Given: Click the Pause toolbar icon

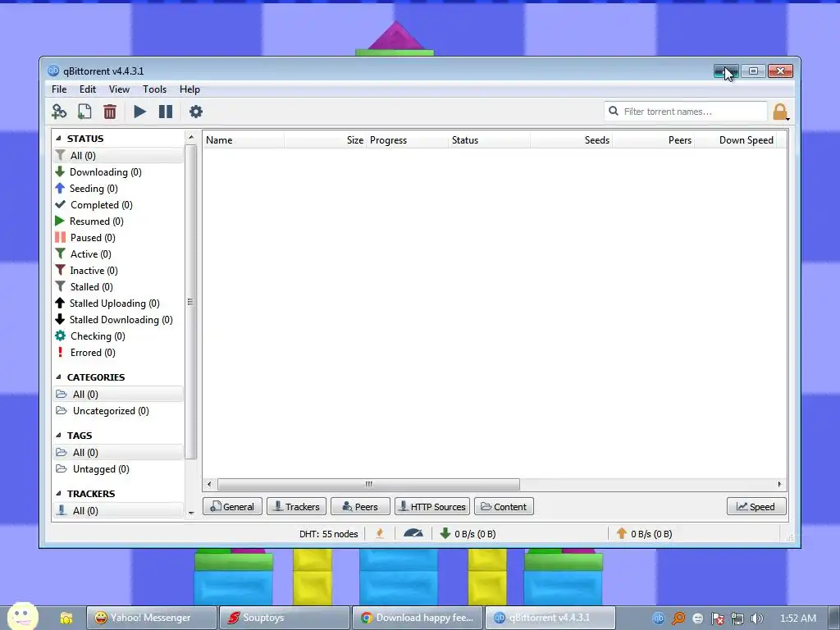Looking at the screenshot, I should coord(166,112).
